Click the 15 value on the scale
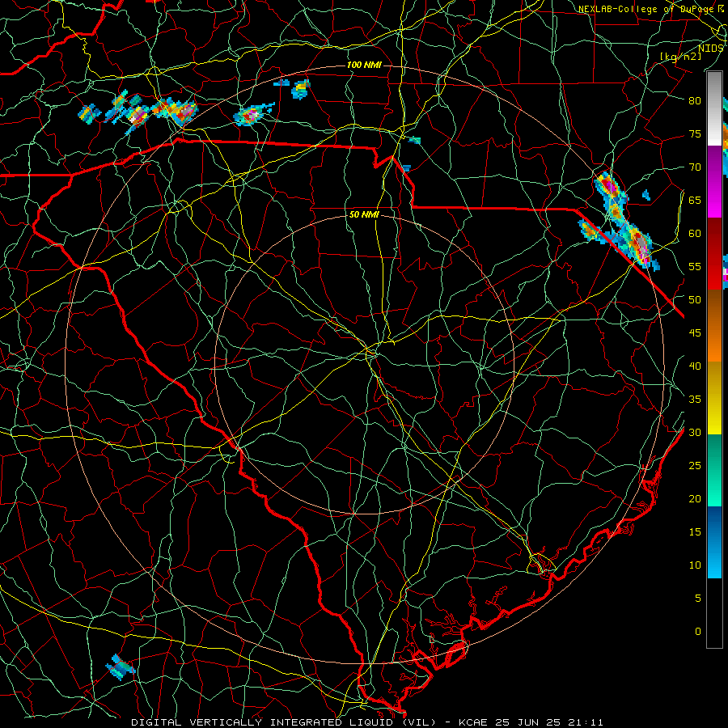Screen dimensions: 728x728 click(x=695, y=532)
